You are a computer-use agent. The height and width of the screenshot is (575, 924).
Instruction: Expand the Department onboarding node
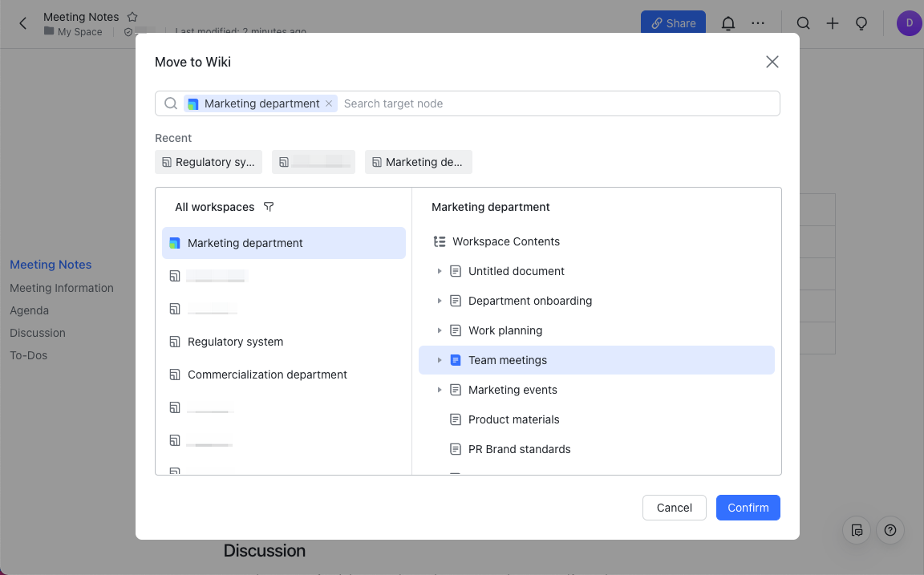[440, 301]
